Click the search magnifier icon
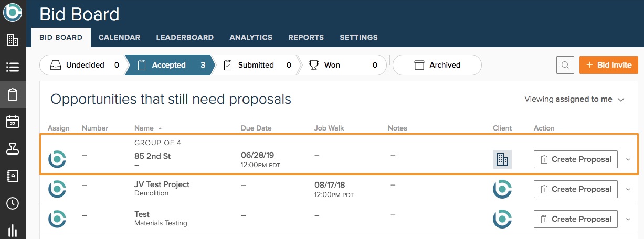Image resolution: width=644 pixels, height=239 pixels. pos(565,65)
